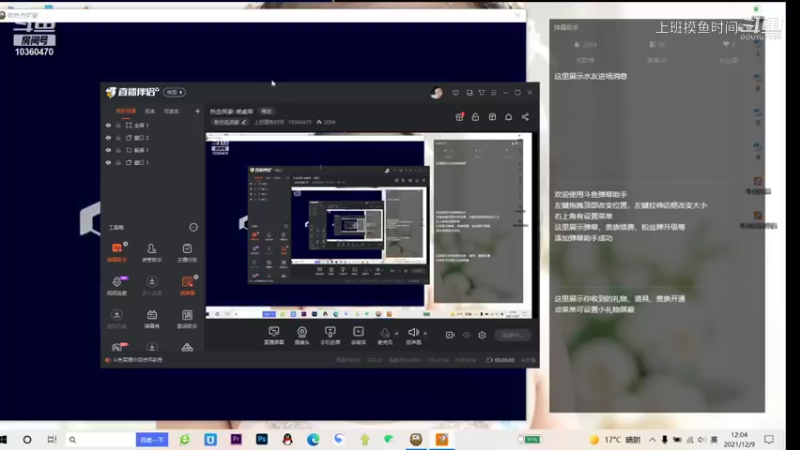Lock the 截屏 1 layer
The image size is (800, 450).
click(x=118, y=150)
